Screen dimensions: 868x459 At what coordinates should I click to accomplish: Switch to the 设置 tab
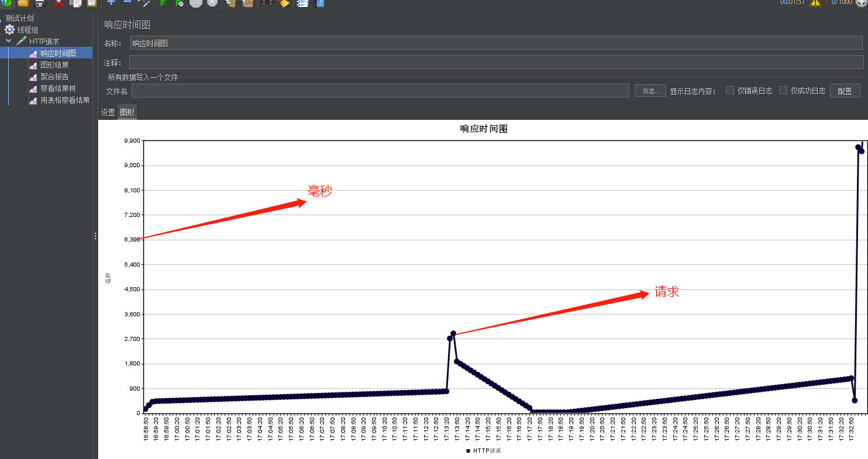click(x=108, y=112)
